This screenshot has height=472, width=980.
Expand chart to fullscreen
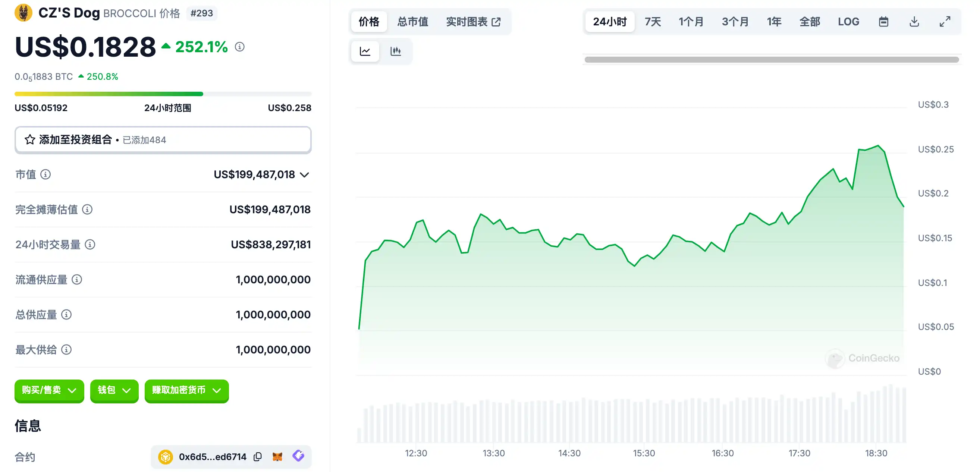click(945, 22)
